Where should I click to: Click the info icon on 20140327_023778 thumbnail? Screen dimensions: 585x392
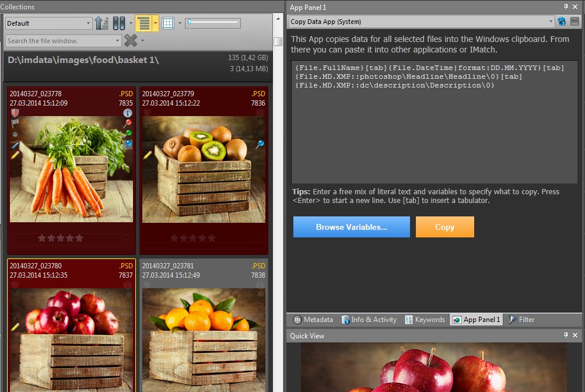128,113
